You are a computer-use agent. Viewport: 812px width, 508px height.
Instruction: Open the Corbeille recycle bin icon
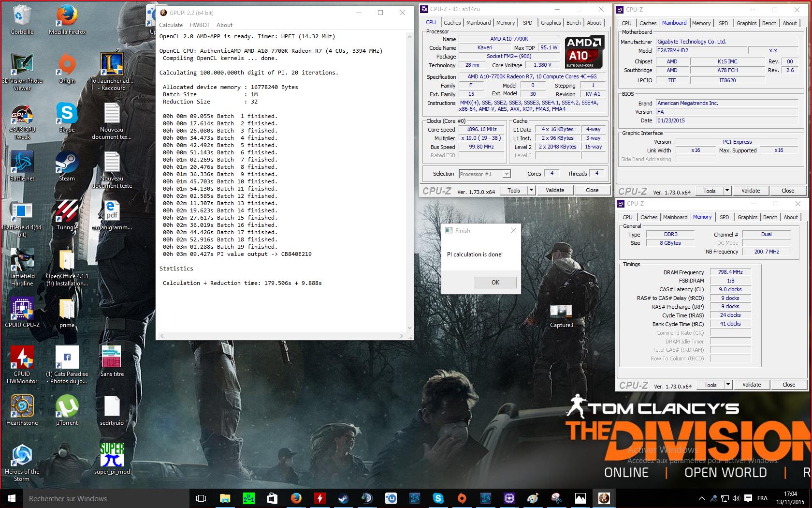click(22, 20)
